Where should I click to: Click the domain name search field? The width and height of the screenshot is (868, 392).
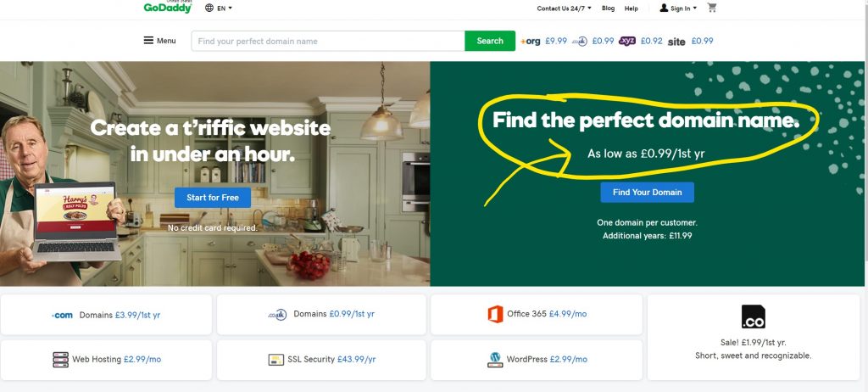coord(328,41)
